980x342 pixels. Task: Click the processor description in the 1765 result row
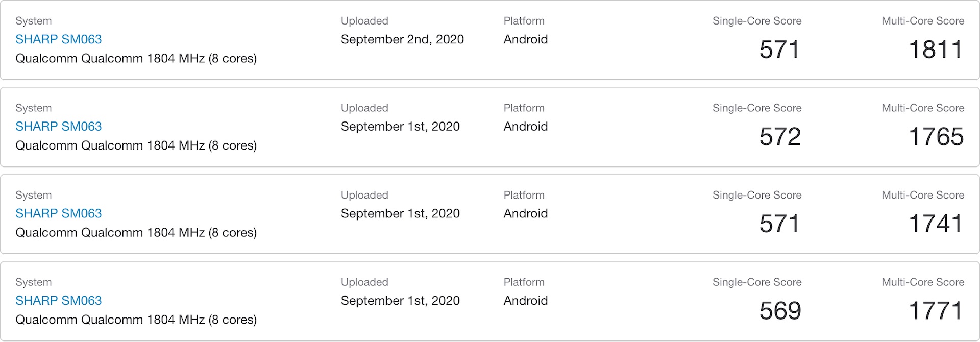coord(136,146)
